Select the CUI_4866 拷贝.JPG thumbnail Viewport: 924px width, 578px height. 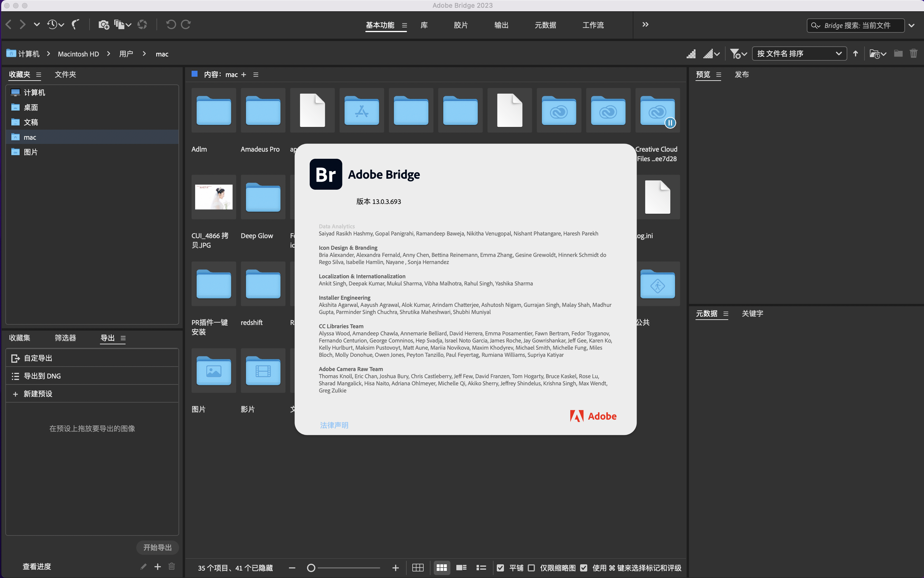point(213,197)
